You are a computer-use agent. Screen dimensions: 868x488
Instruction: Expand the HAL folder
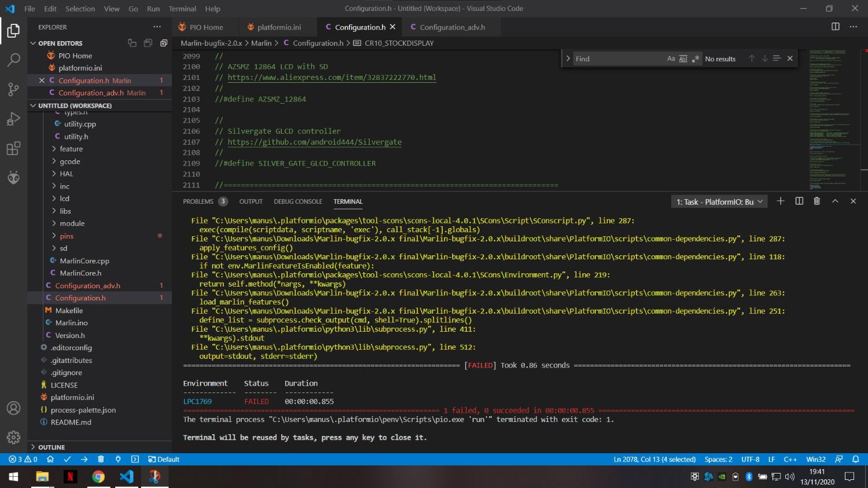tap(67, 174)
